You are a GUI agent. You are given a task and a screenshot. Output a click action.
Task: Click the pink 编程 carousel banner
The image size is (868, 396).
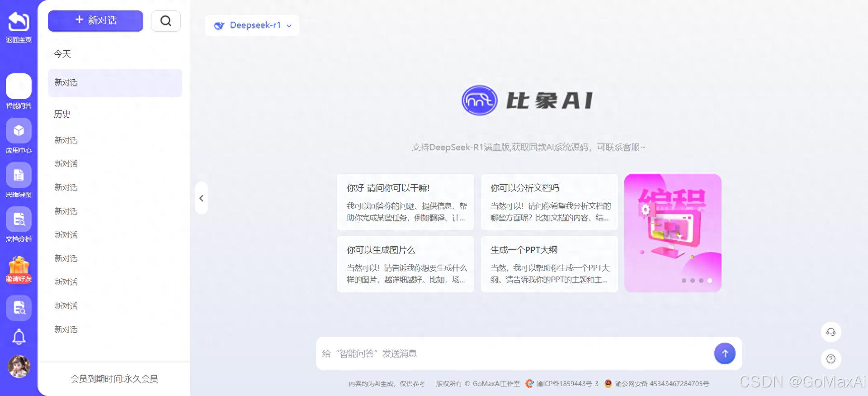(x=673, y=233)
